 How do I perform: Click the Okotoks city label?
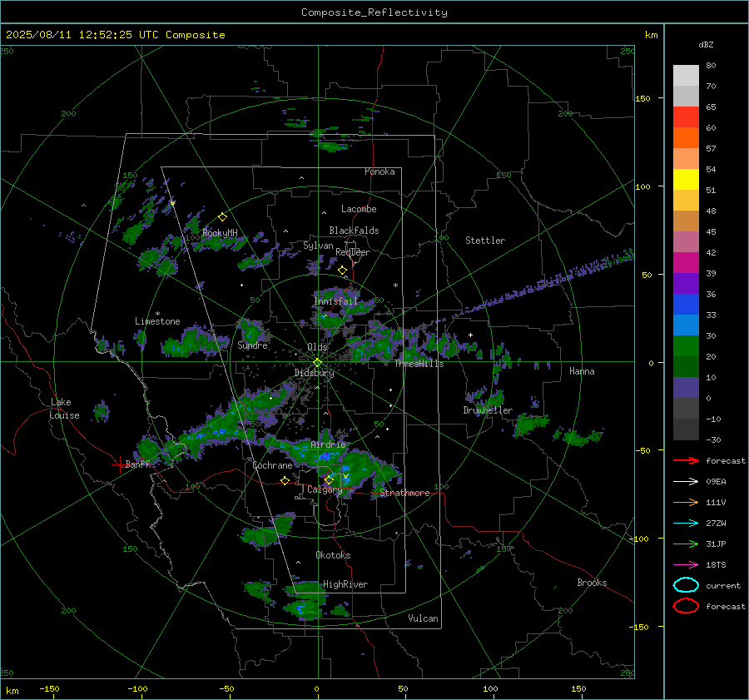333,554
